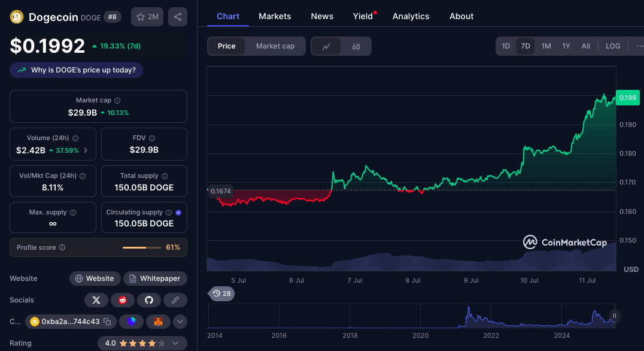Click the MetaMask fox icon
644x351 pixels.
[158, 322]
